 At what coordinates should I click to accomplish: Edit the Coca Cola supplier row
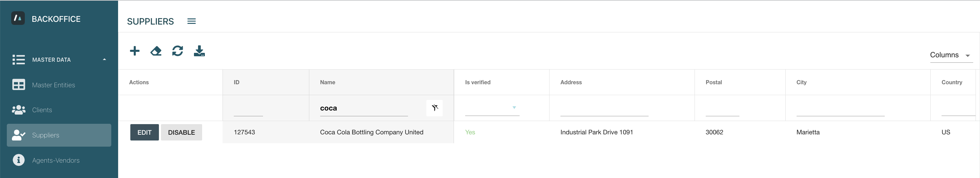point(144,132)
